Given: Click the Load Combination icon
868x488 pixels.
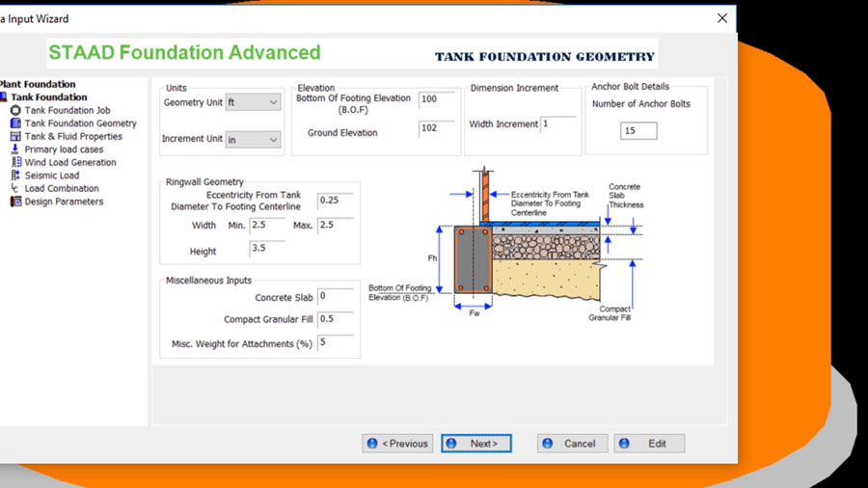Looking at the screenshot, I should click(14, 188).
